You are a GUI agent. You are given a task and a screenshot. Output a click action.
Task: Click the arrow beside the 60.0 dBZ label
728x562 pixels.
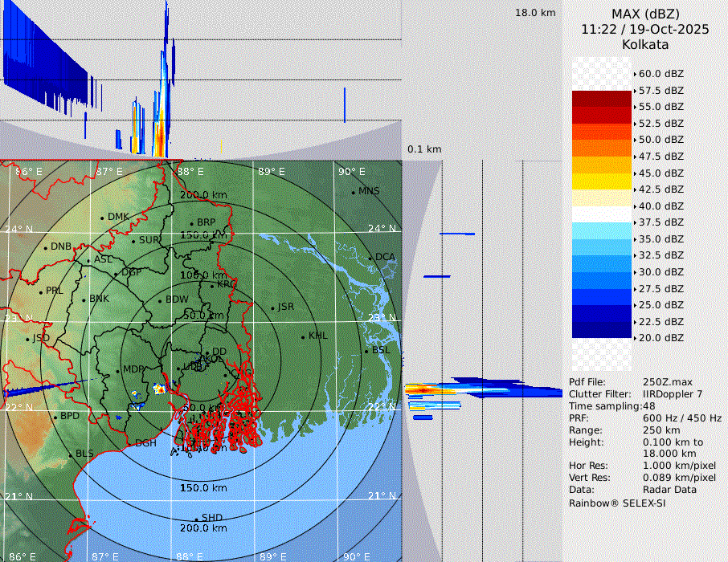pos(635,74)
